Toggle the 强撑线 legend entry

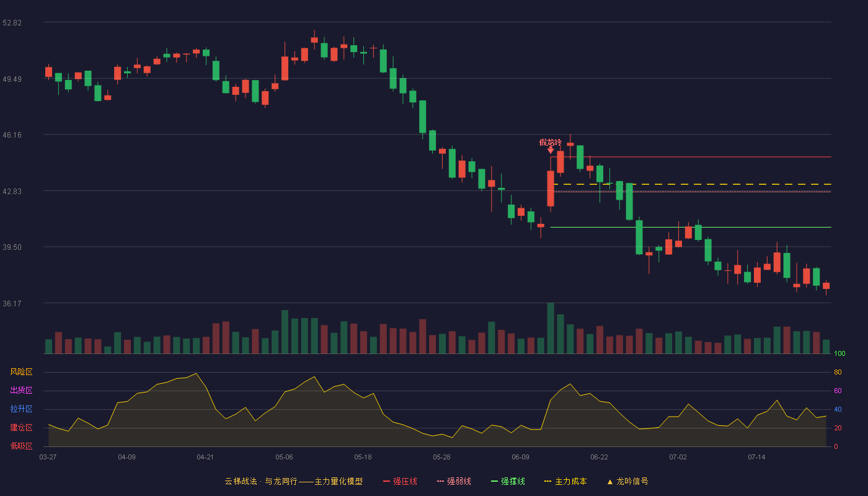[x=508, y=481]
